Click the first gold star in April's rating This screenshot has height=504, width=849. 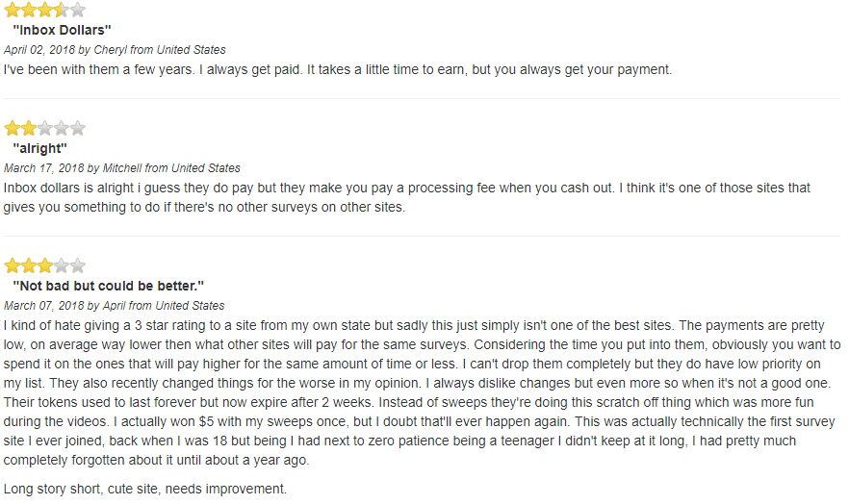tap(12, 265)
